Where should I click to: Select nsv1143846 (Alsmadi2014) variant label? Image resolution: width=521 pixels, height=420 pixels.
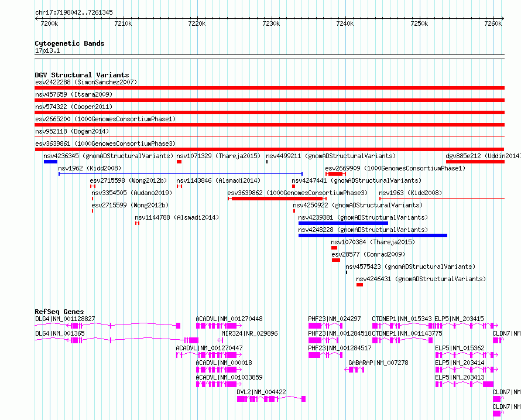tap(218, 180)
